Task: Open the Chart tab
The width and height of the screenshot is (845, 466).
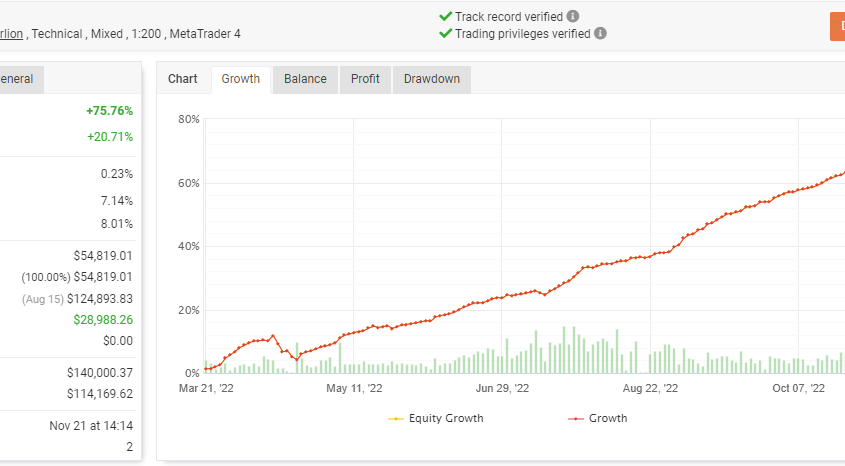Action: coord(183,79)
